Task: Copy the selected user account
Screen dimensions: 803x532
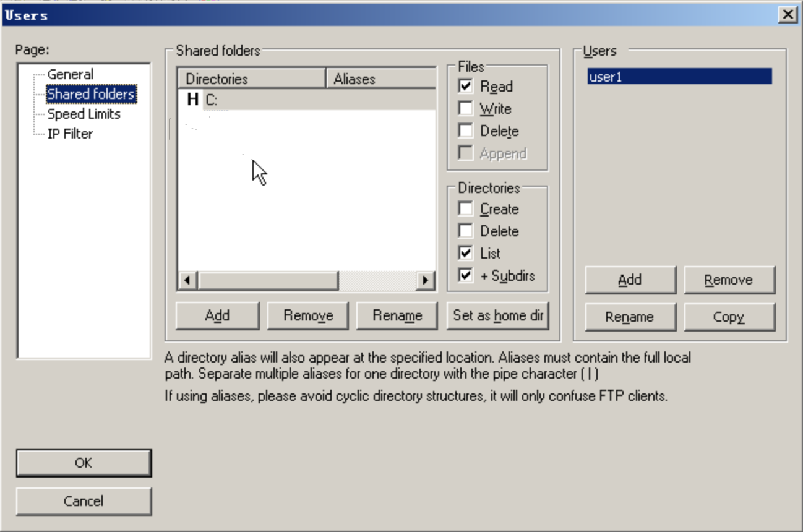Action: [x=729, y=317]
